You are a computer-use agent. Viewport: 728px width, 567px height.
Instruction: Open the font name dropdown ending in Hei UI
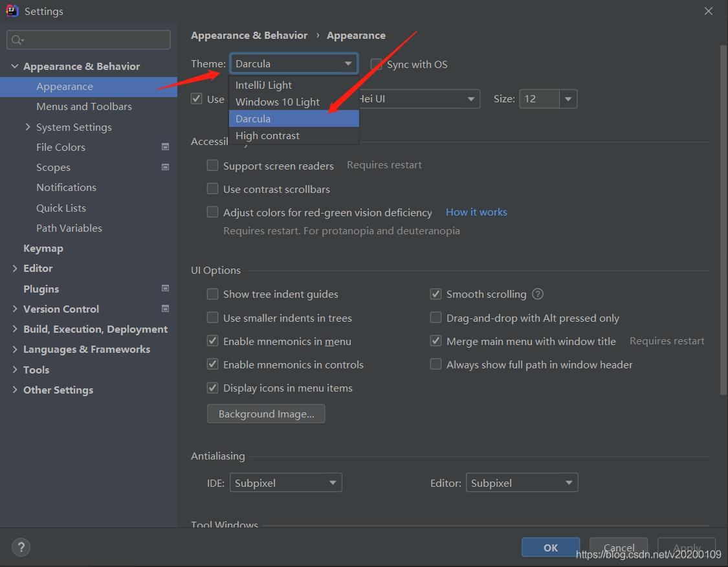pos(419,99)
